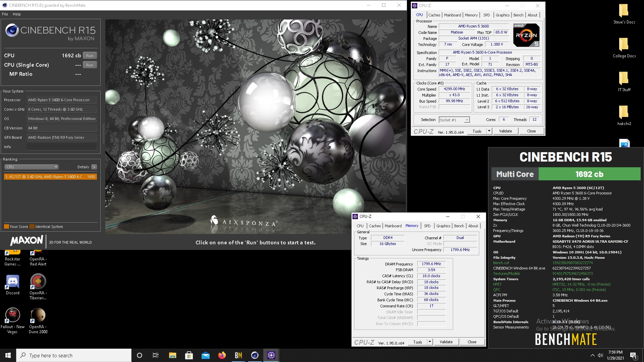Switch to CPU tab in Memory CPU-Z window
The height and width of the screenshot is (362, 644).
360,226
